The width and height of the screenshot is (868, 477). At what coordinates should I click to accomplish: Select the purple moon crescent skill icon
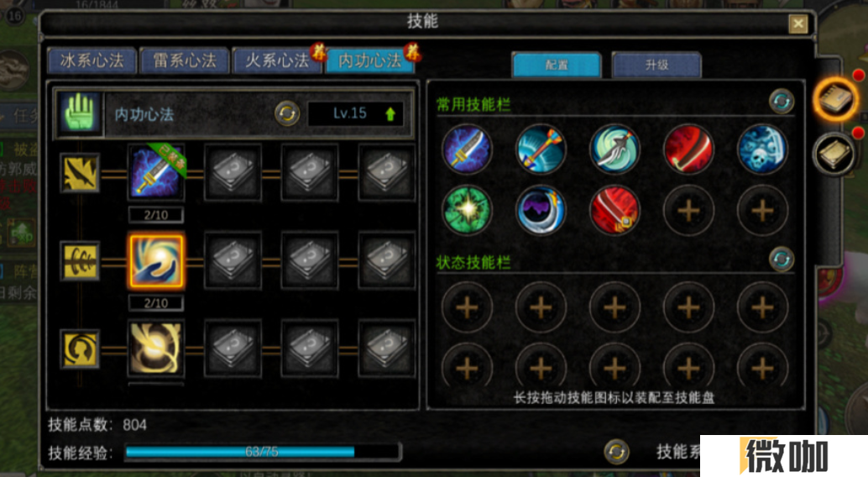[x=541, y=210]
